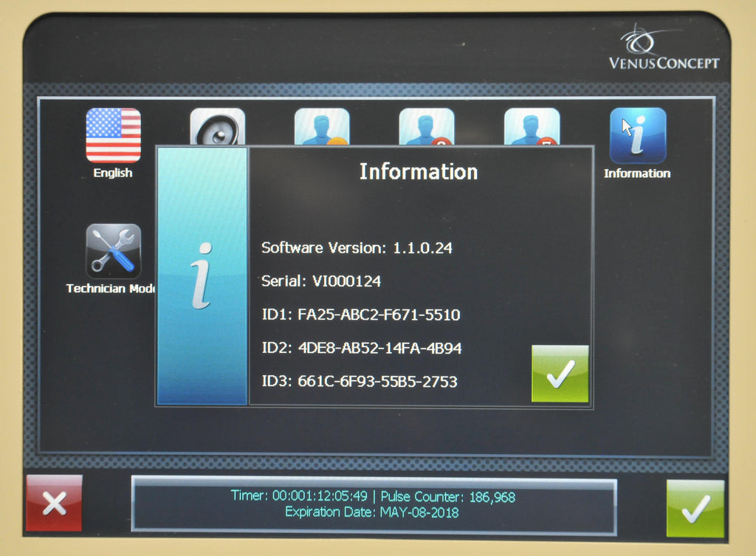This screenshot has width=756, height=556.
Task: Select the ID3: 661C-6F93-55B5-2753 line
Action: click(x=360, y=382)
